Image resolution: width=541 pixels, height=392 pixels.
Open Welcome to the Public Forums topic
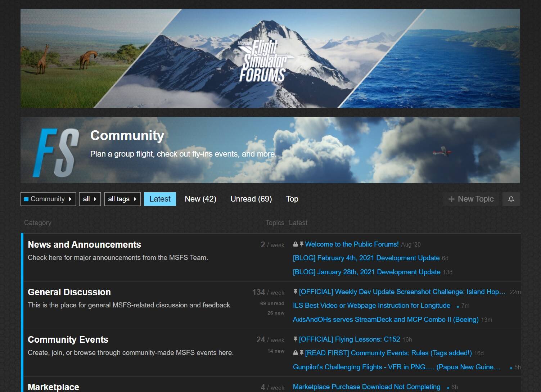[352, 244]
